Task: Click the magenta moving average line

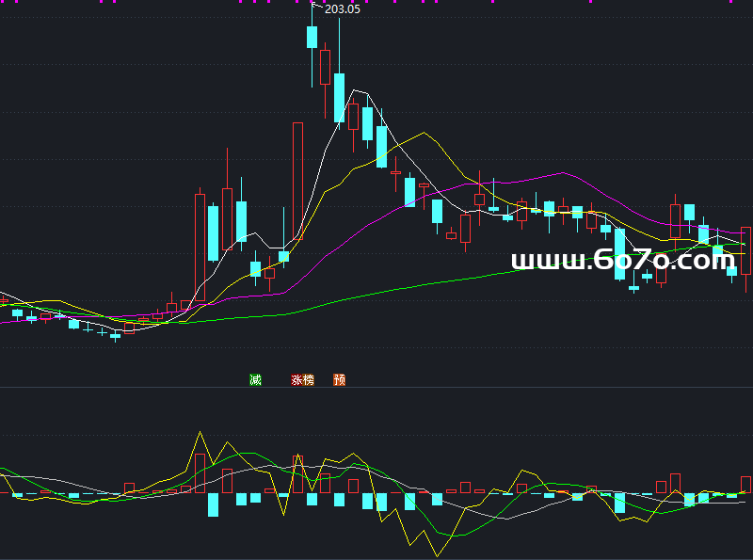Action: (x=565, y=174)
